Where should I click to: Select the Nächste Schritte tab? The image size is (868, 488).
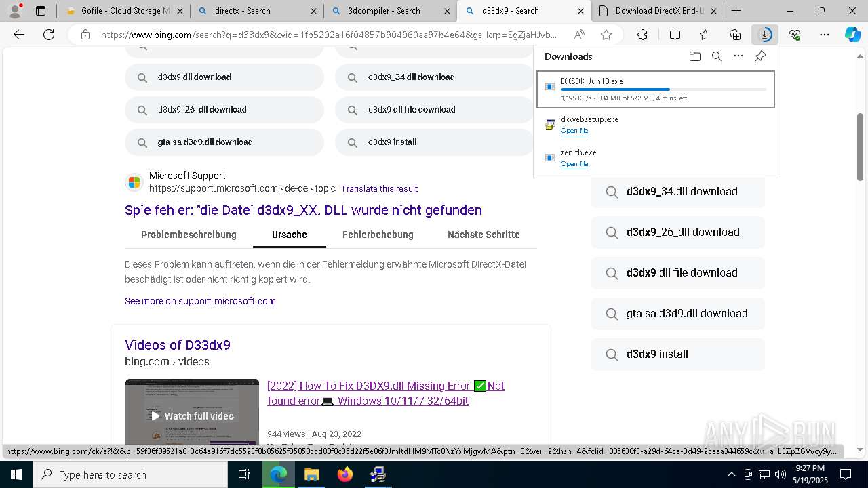484,235
